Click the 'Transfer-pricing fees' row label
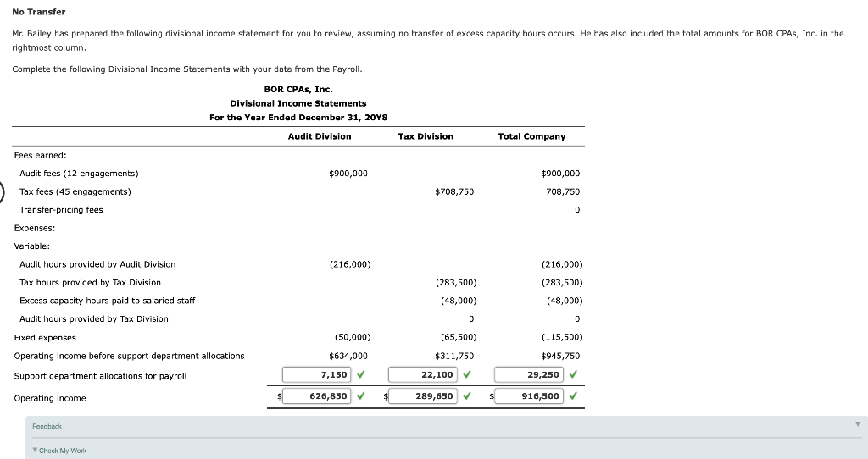 point(61,210)
